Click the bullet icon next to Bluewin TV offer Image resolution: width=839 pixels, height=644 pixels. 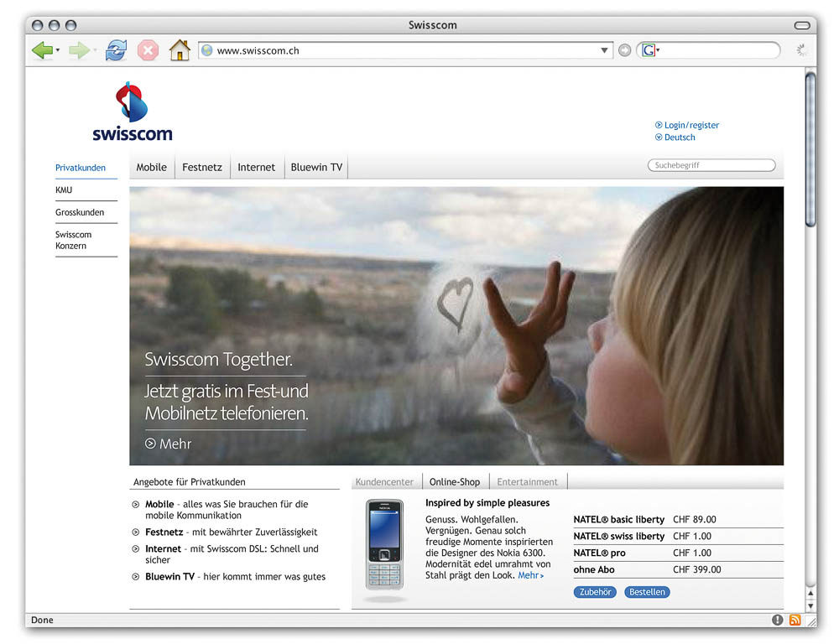[x=136, y=576]
